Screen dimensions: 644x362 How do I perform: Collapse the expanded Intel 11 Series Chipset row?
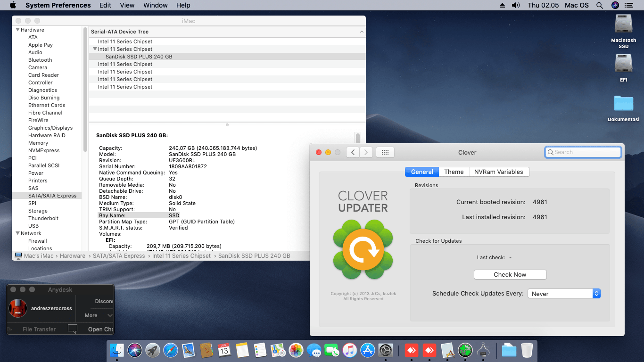coord(95,49)
